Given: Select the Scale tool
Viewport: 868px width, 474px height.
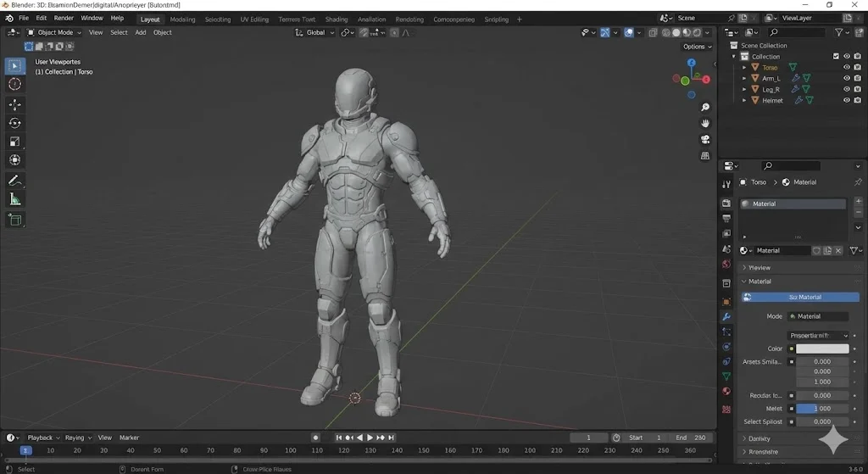Looking at the screenshot, I should pos(14,142).
